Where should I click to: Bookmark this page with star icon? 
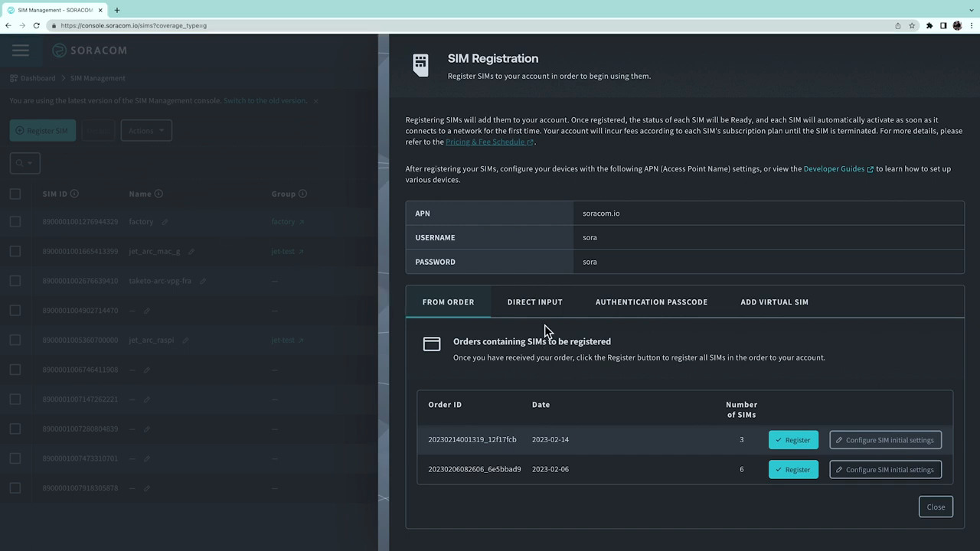(x=912, y=25)
